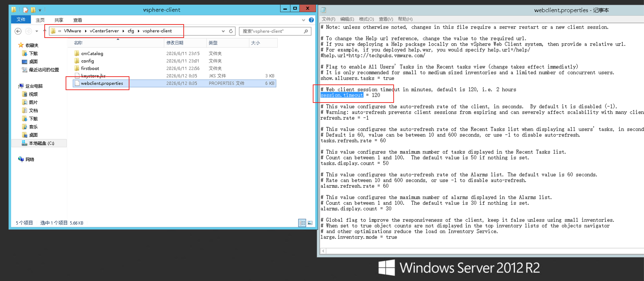Click the 这台电脑 computer icon
Viewport: 644px width, 281px height.
click(21, 86)
